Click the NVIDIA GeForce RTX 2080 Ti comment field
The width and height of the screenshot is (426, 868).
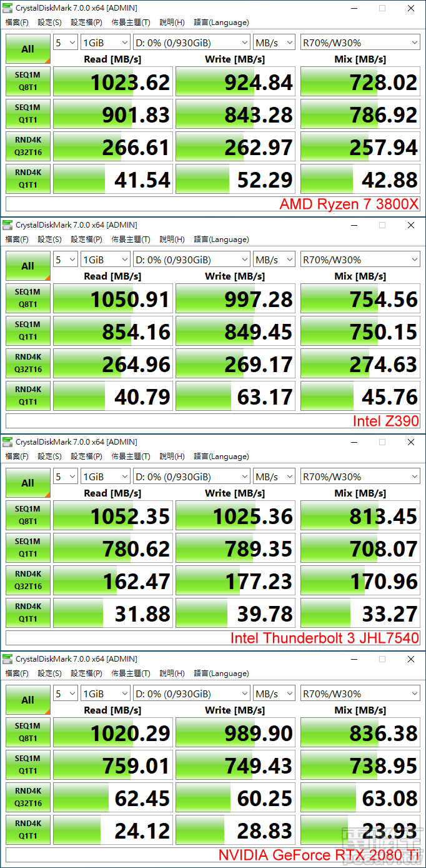(x=213, y=855)
